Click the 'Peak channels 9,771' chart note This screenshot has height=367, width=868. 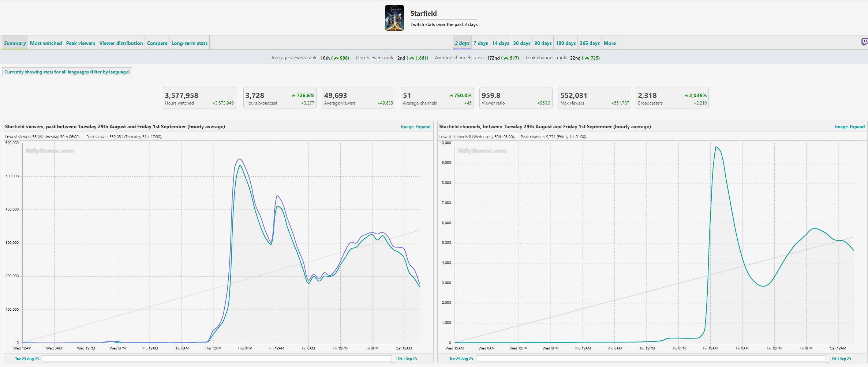click(x=554, y=137)
